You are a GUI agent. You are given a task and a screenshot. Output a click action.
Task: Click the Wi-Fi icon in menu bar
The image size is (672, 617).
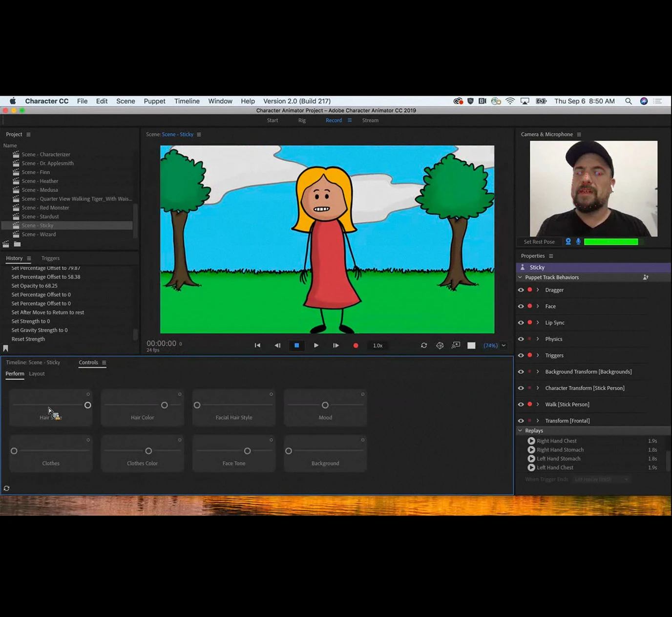point(510,101)
